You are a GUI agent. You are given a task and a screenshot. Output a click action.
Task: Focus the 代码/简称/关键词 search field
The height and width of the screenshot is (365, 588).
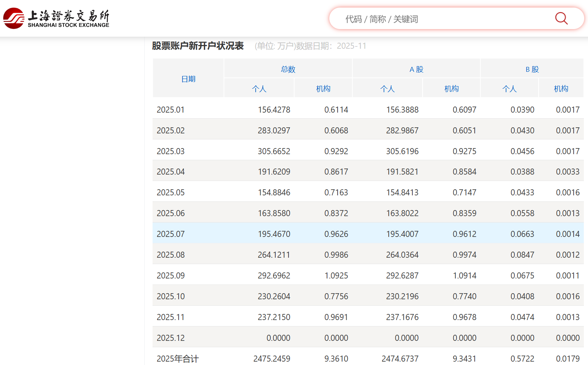pyautogui.click(x=434, y=19)
